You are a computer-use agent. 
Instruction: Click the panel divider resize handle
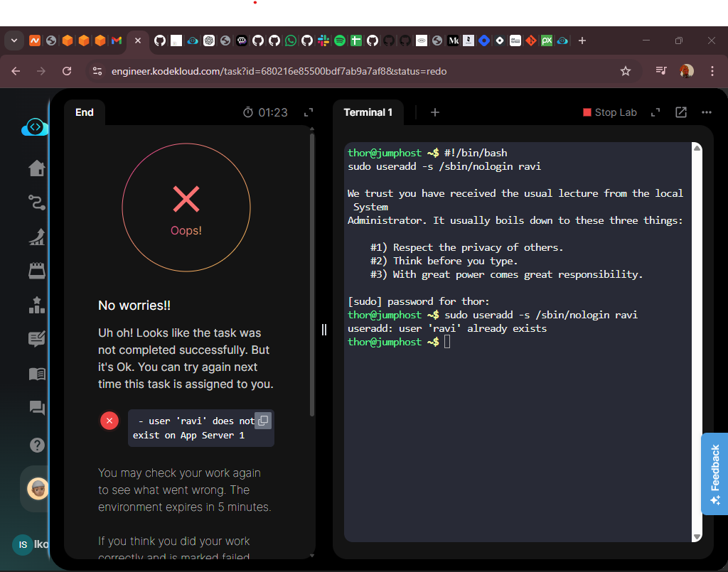[x=324, y=330]
